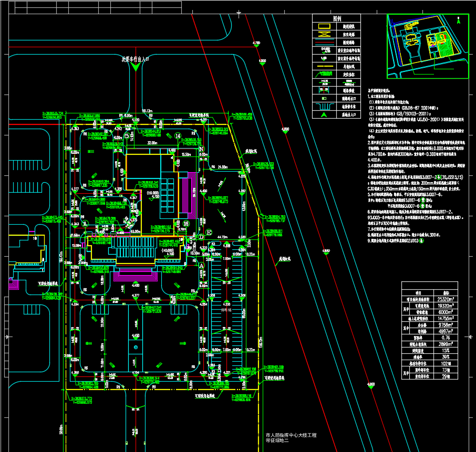Click the 10.50m dimension text
Image resolution: width=476 pixels, height=452 pixels.
pos(195,253)
